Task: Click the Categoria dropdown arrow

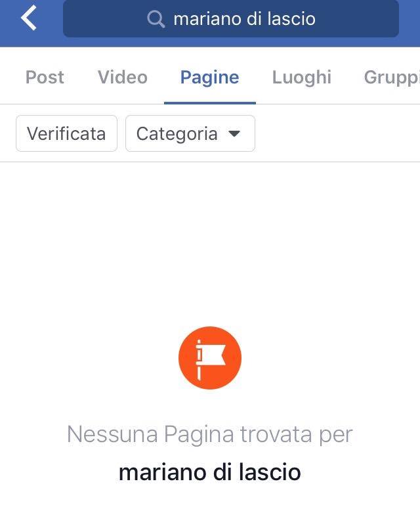Action: coord(234,133)
